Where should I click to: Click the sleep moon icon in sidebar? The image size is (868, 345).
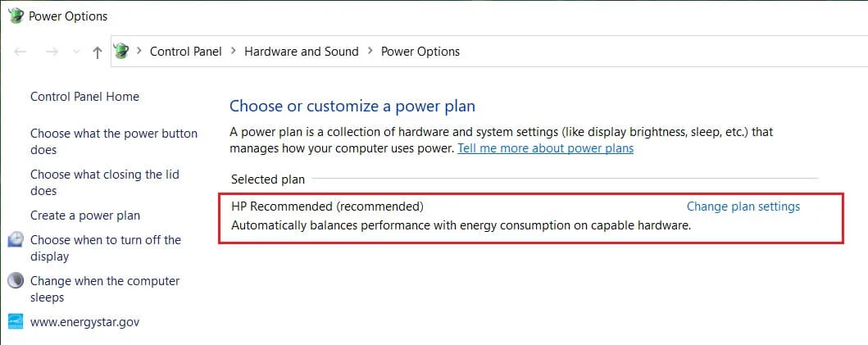[16, 281]
